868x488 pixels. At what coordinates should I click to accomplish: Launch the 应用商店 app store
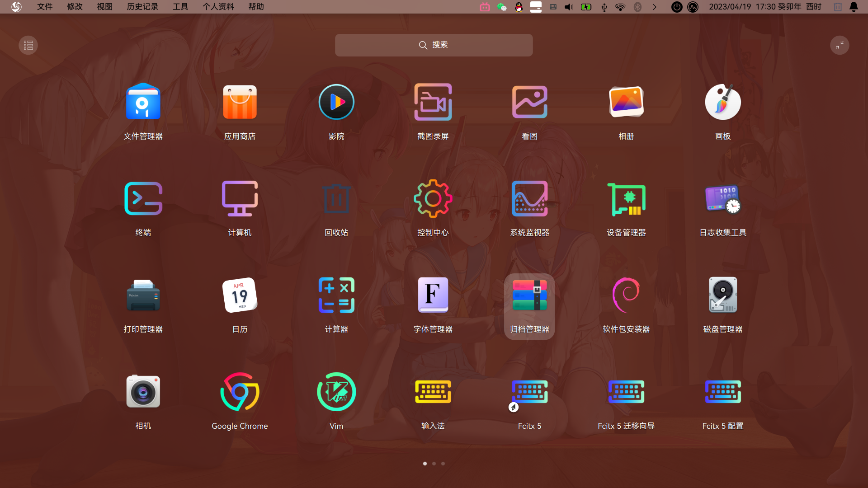(x=240, y=102)
